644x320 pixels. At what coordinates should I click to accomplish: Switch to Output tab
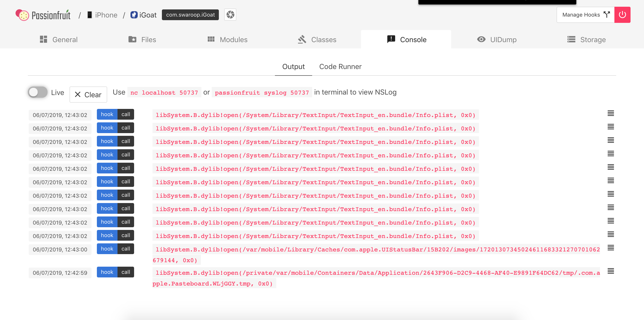(x=293, y=67)
